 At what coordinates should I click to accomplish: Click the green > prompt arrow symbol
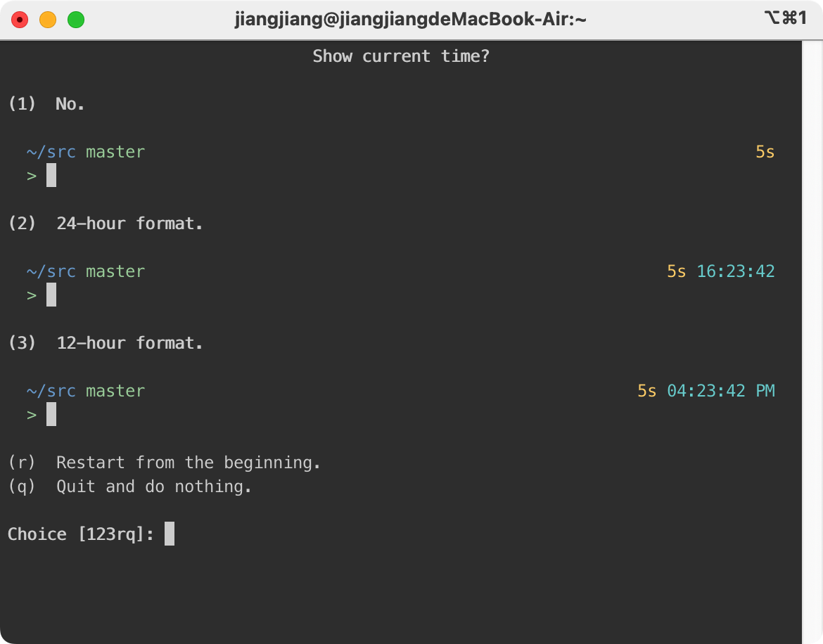pyautogui.click(x=32, y=175)
